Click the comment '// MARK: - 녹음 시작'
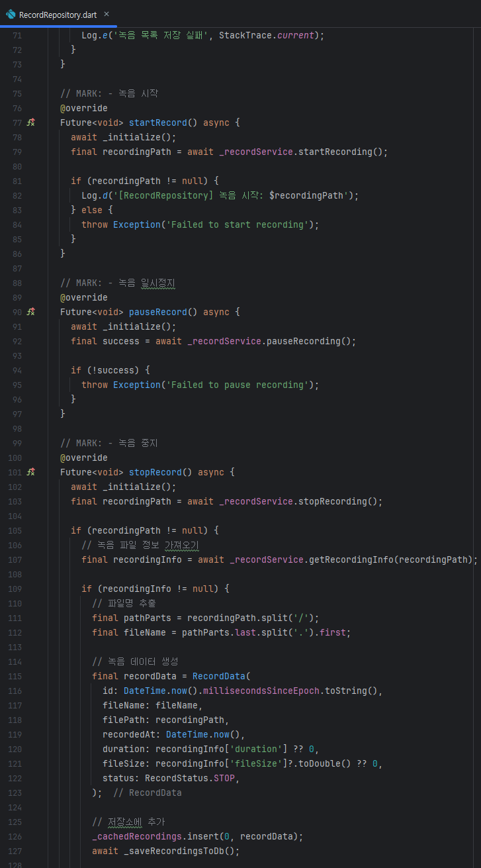This screenshot has height=868, width=481. point(109,93)
